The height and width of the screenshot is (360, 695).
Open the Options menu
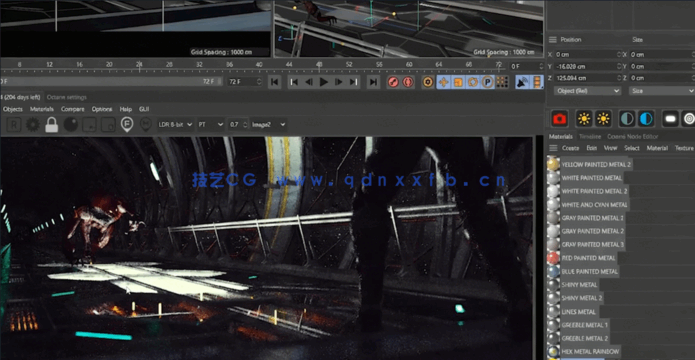coord(102,109)
